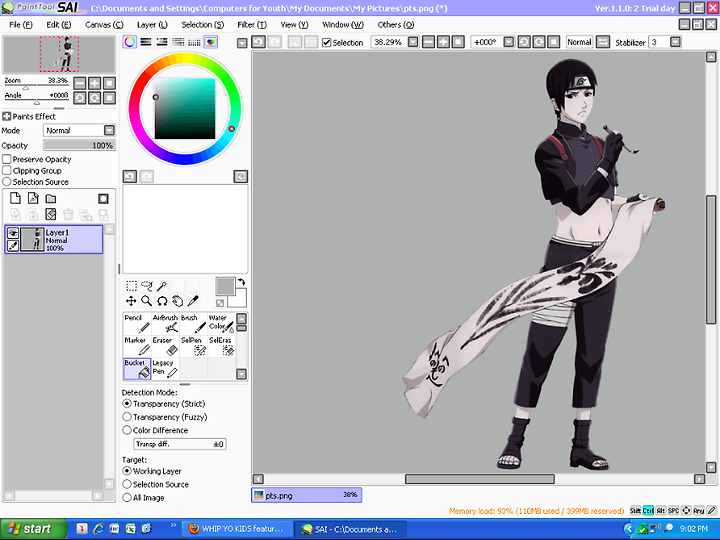Open the Others menu
Screen dimensions: 720x540
[396, 25]
